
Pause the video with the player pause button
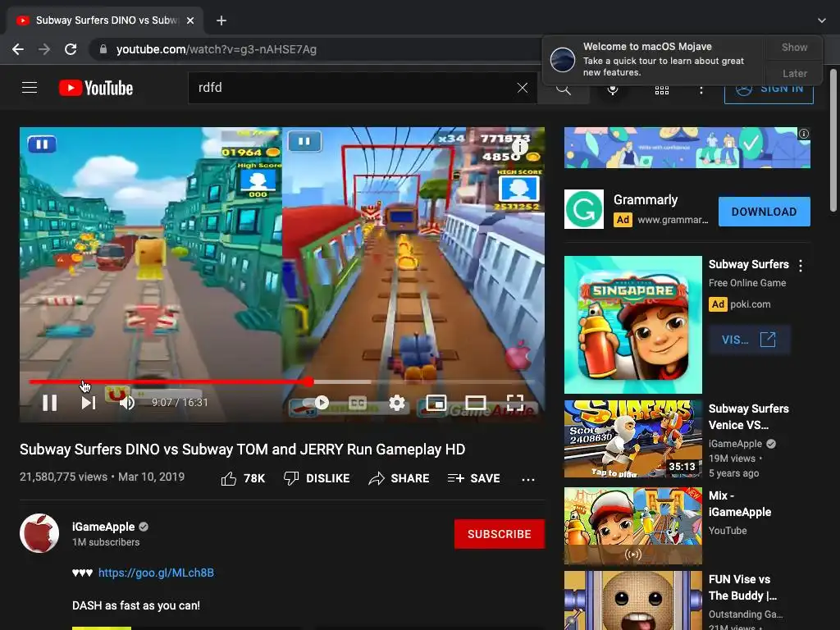click(x=49, y=403)
